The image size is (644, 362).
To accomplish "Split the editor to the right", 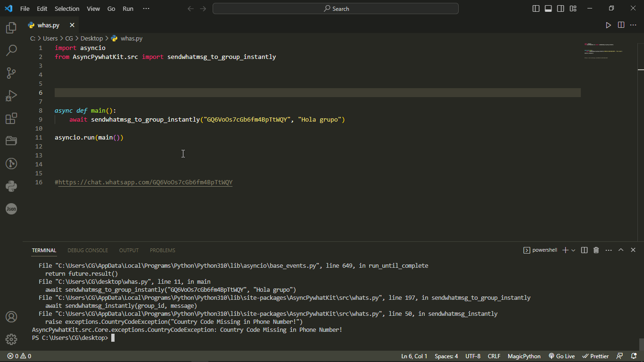I will coord(621,25).
